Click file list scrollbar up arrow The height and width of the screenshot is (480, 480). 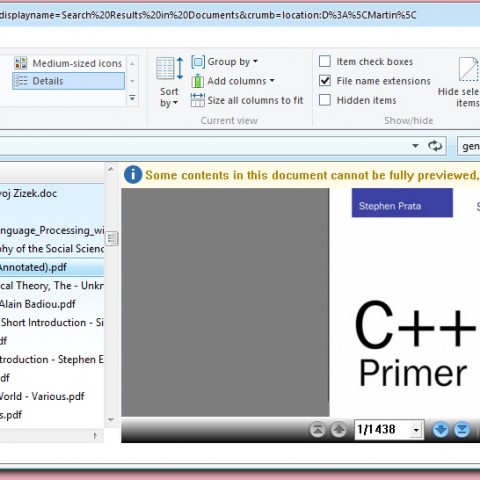click(x=111, y=169)
